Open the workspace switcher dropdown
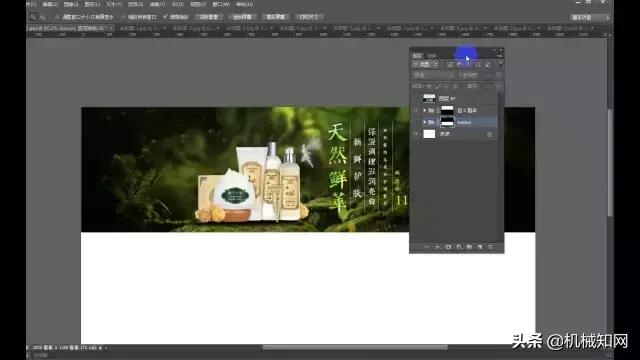This screenshot has width=640, height=360. click(590, 17)
